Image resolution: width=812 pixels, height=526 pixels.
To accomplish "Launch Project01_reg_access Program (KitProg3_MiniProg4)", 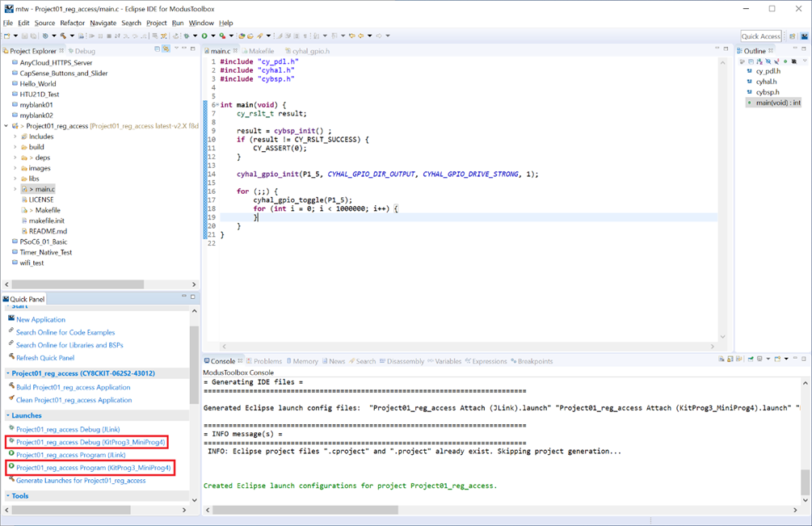I will tap(93, 468).
